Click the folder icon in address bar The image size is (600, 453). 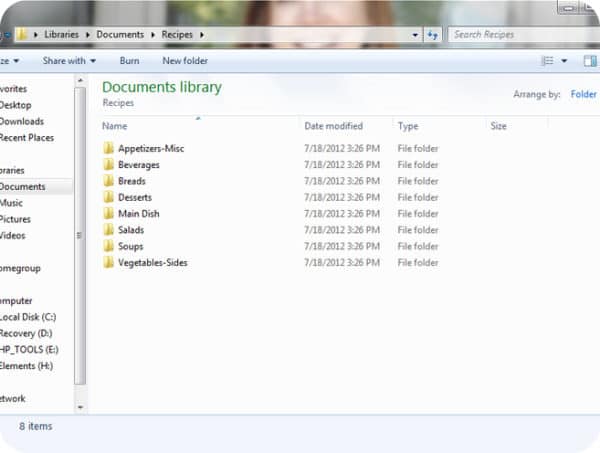coord(22,34)
